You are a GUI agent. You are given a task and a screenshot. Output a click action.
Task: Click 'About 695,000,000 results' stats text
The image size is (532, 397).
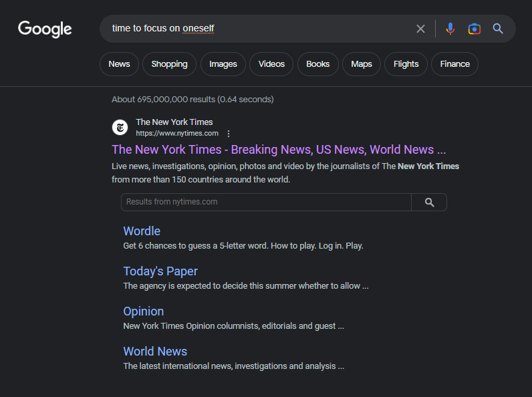(x=192, y=100)
